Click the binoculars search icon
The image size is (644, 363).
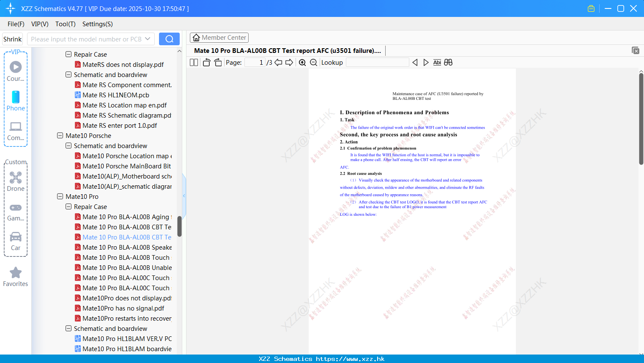[x=448, y=63]
